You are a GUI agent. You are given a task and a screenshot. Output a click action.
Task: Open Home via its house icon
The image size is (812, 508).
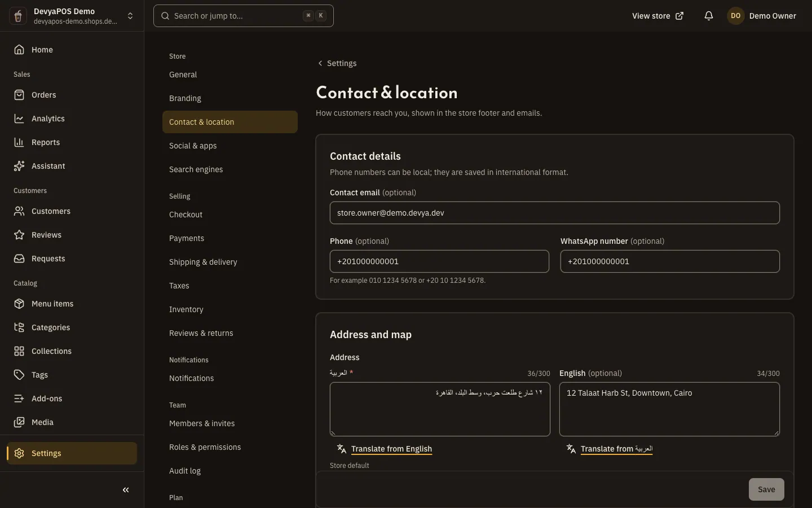point(19,50)
